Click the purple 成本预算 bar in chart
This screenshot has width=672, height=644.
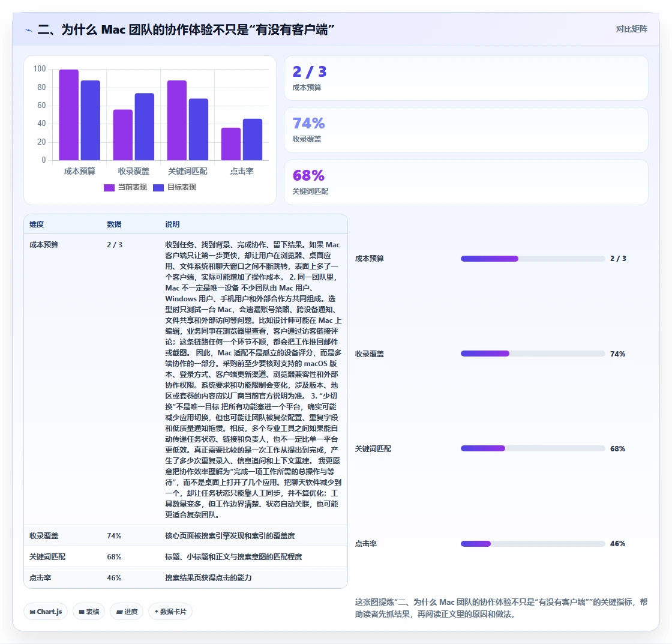68,115
